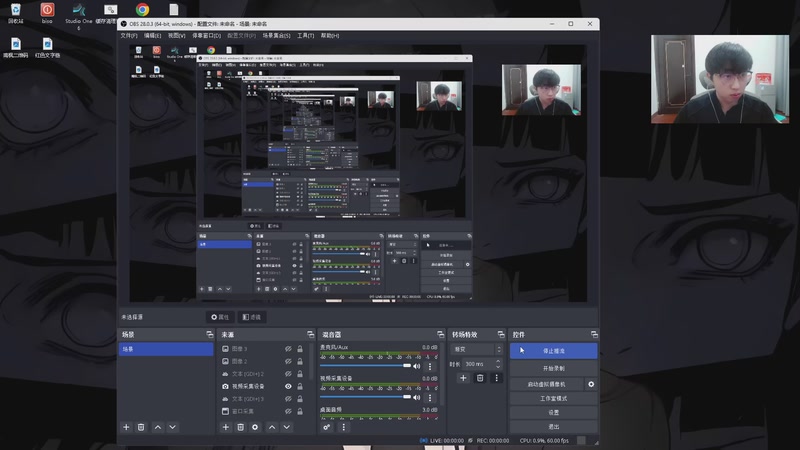This screenshot has height=450, width=800.
Task: Show the hidden 图像 2 source
Action: (x=288, y=361)
